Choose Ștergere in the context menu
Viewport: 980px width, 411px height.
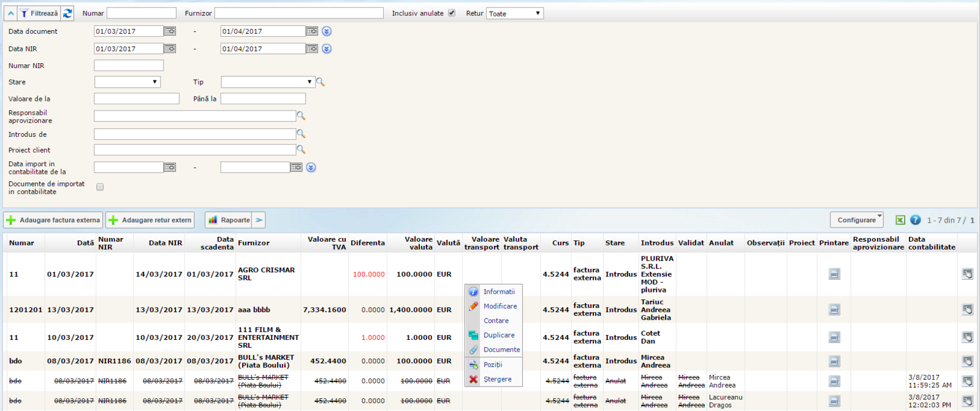[497, 379]
